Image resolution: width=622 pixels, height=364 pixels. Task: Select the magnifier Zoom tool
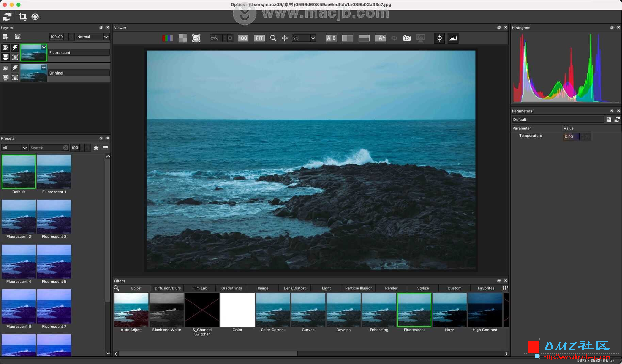click(x=273, y=38)
